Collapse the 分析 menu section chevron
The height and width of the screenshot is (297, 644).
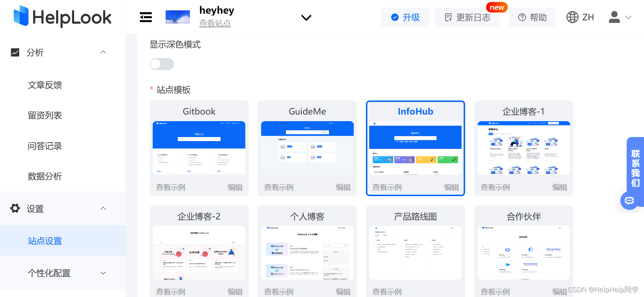click(103, 52)
